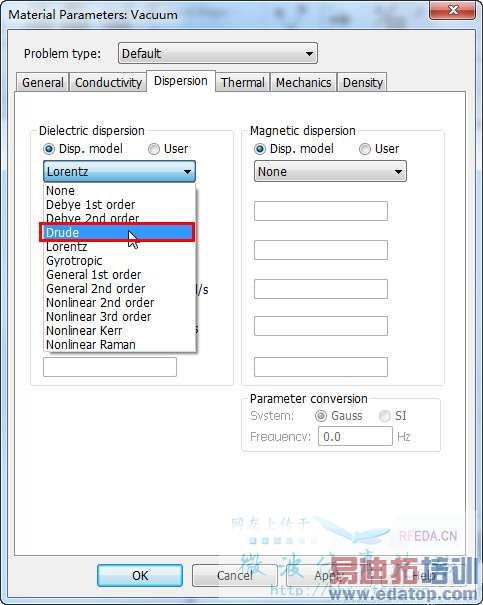
Task: Click first magnetic dispersion parameter field
Action: 321,211
